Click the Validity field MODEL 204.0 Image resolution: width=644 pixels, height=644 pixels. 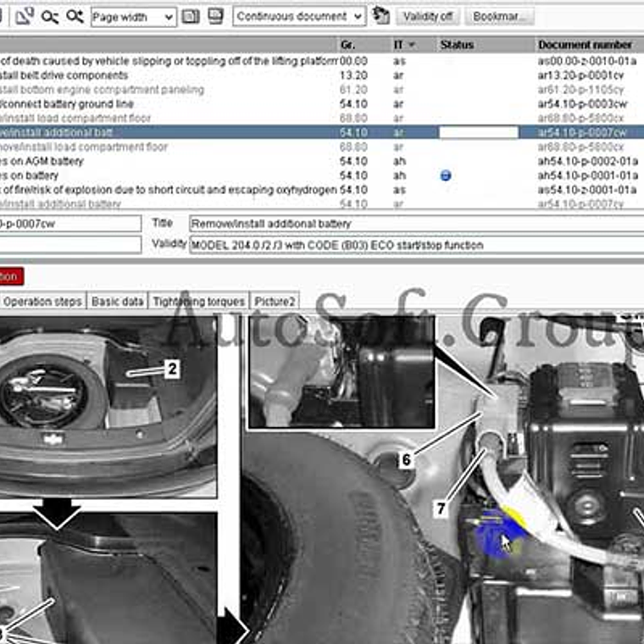[415, 245]
